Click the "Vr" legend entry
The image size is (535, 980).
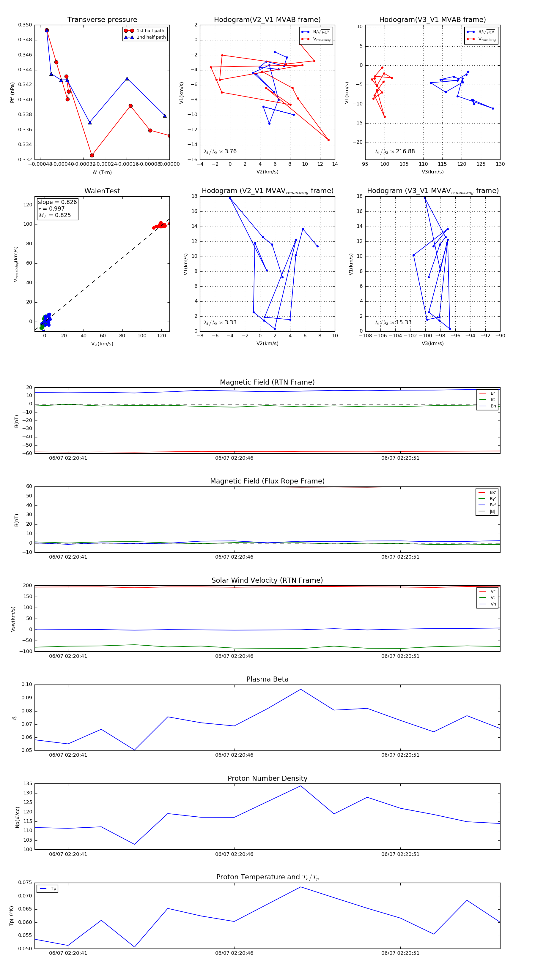click(487, 591)
